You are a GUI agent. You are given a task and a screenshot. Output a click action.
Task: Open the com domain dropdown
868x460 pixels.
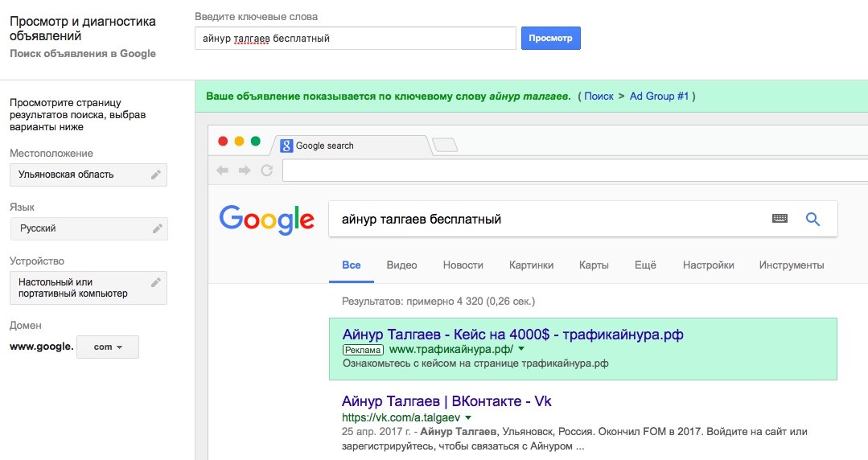[x=108, y=347]
